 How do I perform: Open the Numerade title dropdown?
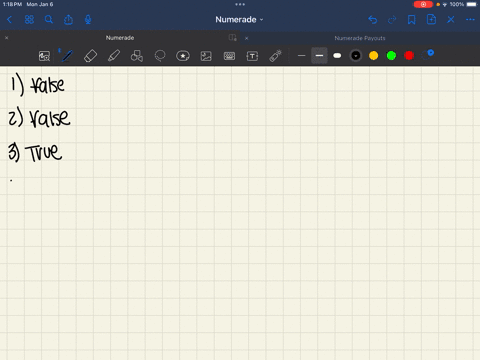pyautogui.click(x=239, y=20)
